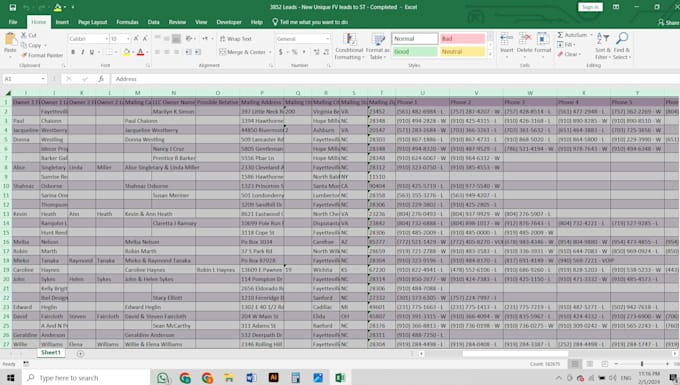680x385 pixels.
Task: Click the red font color A
Action: 140,52
